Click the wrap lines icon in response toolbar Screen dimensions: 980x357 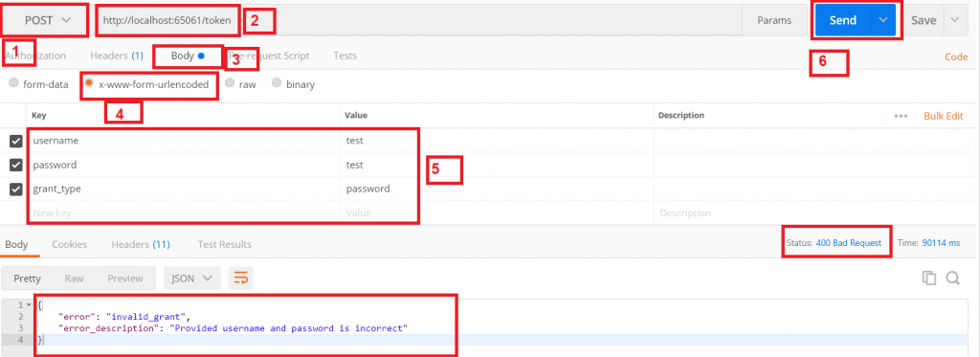(240, 279)
